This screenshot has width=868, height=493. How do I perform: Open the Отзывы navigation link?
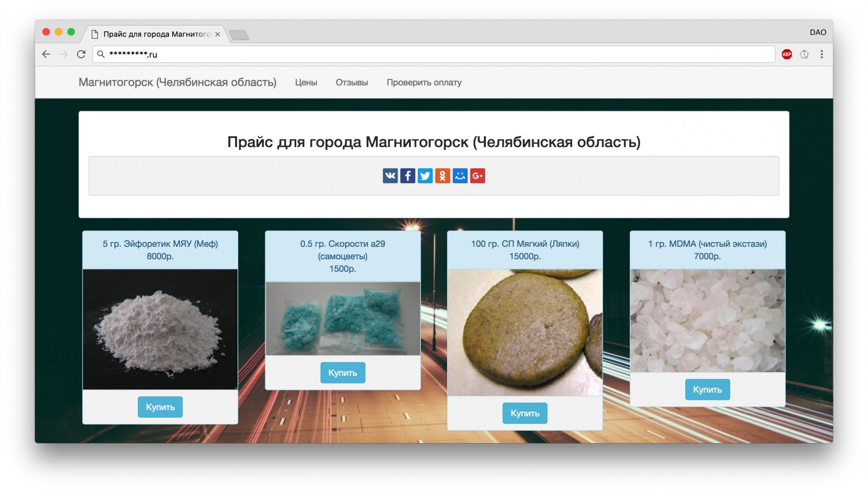point(352,82)
